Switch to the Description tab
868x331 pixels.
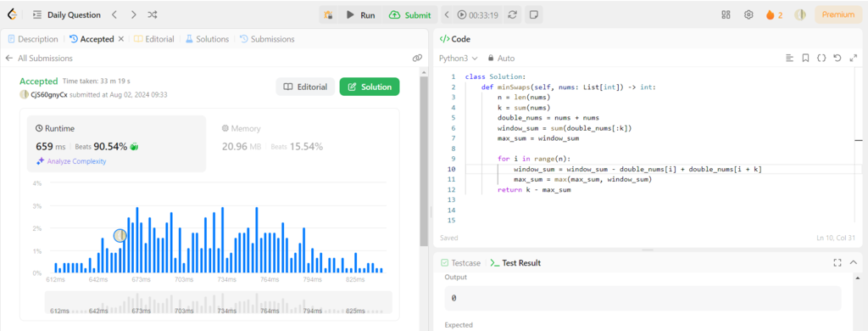click(x=33, y=39)
